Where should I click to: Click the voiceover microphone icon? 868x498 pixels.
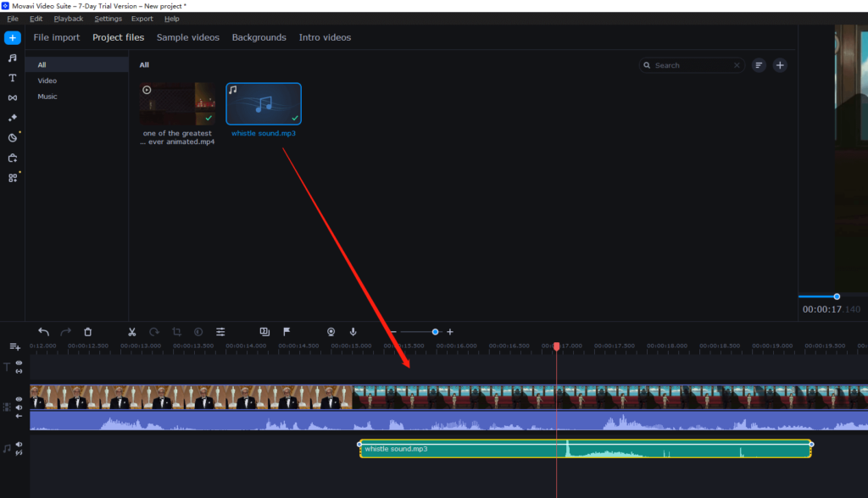click(x=353, y=332)
